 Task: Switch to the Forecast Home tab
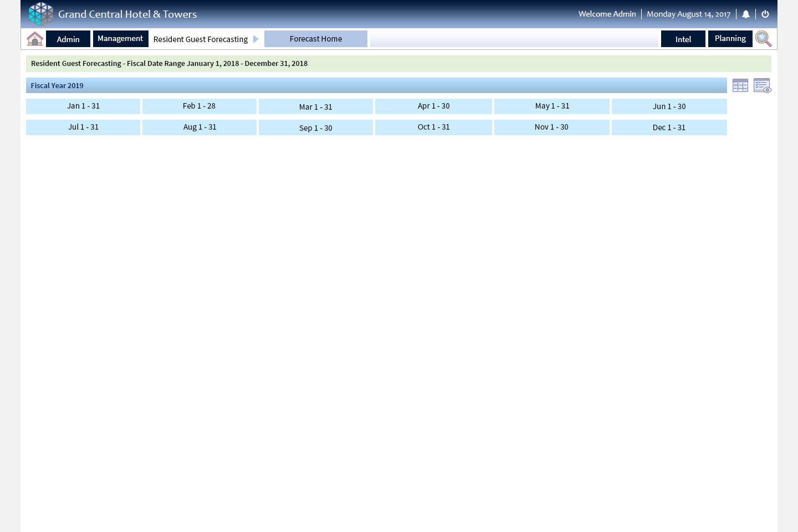[316, 39]
